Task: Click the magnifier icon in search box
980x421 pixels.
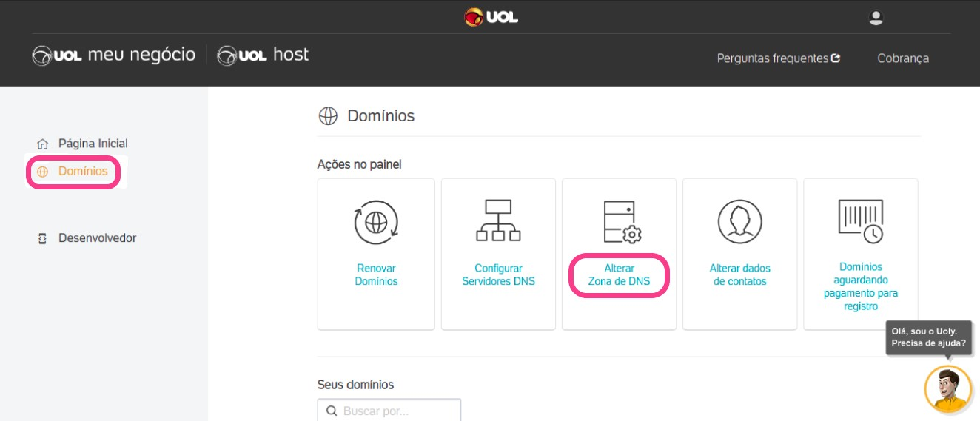Action: (330, 411)
